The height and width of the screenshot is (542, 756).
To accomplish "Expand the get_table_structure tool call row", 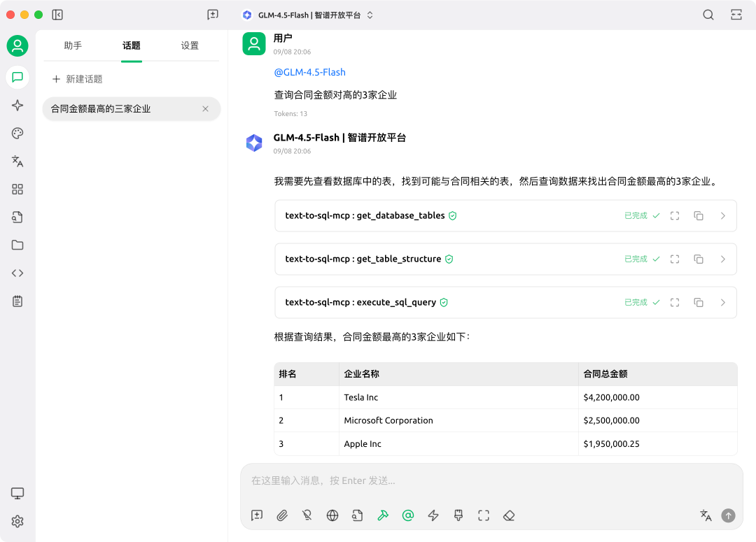I will (x=723, y=259).
